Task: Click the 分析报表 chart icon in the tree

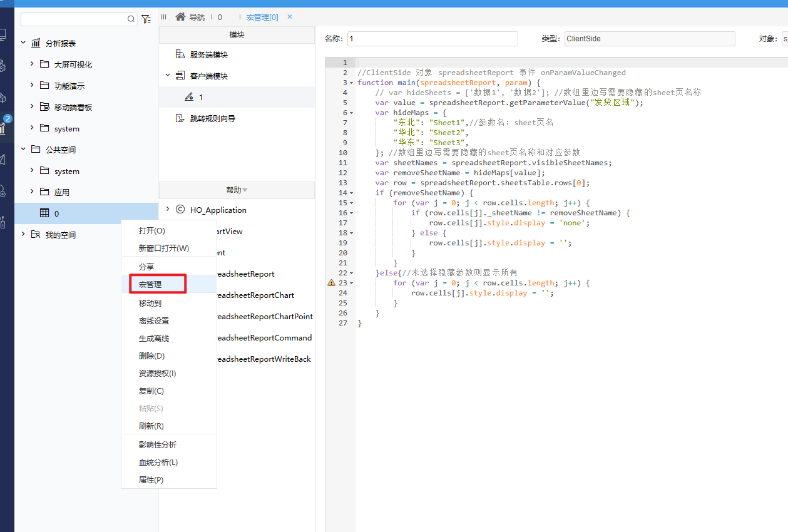Action: tap(36, 43)
